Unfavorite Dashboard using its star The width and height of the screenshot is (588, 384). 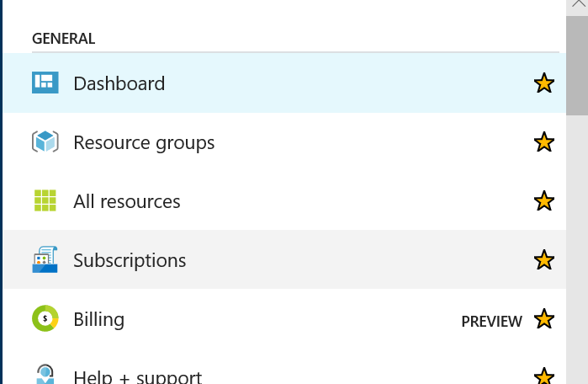543,83
